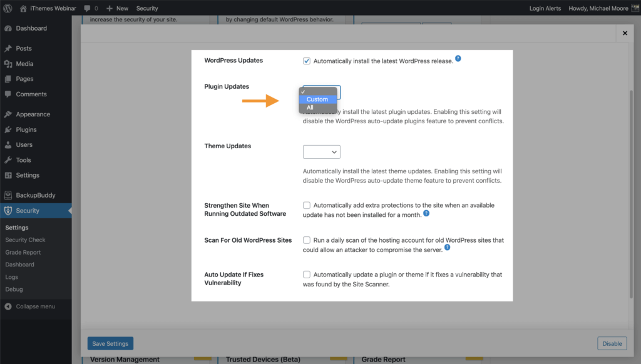This screenshot has height=364, width=641.
Task: Click the Comments icon in sidebar
Action: pos(8,94)
